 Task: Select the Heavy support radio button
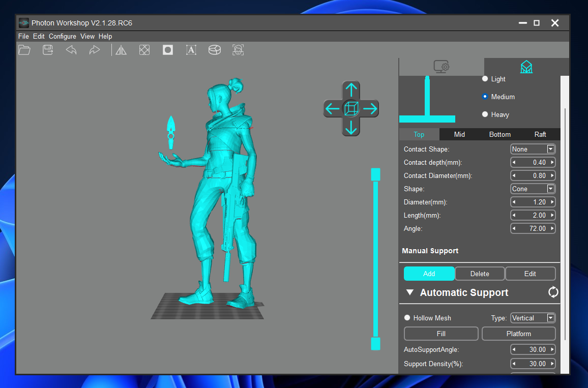485,114
